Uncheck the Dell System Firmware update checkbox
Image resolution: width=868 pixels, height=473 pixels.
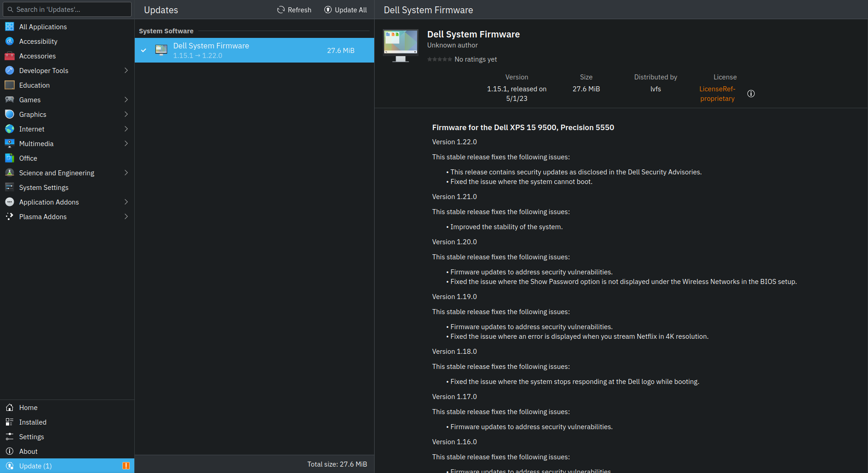(144, 50)
